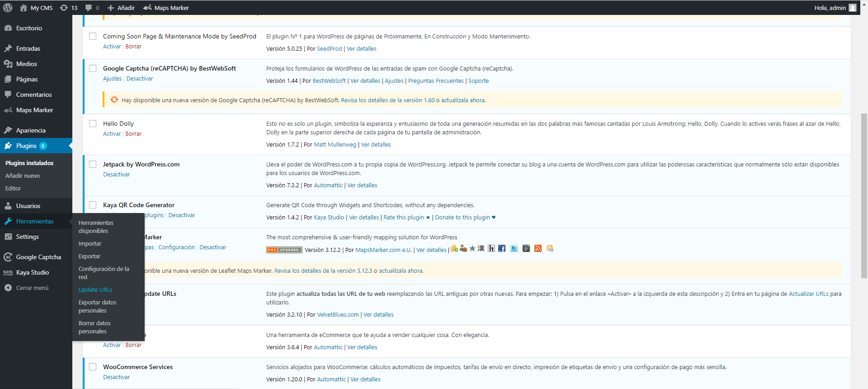The width and height of the screenshot is (868, 389).
Task: Click the Maps Marker coins donate icon
Action: tap(454, 248)
